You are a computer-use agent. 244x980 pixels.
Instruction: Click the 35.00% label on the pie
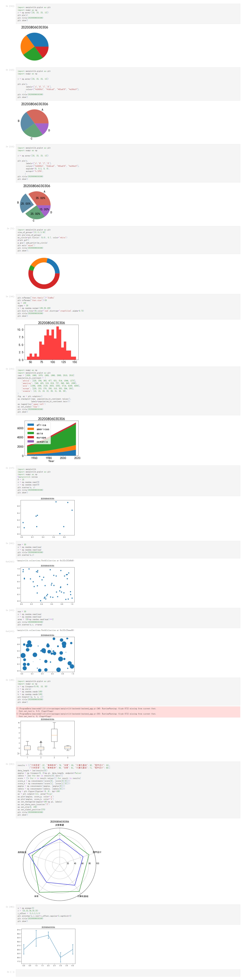(x=40, y=198)
